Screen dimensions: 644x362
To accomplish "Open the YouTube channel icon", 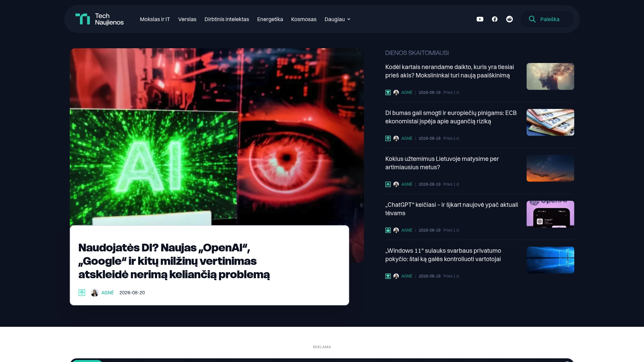I will click(480, 19).
